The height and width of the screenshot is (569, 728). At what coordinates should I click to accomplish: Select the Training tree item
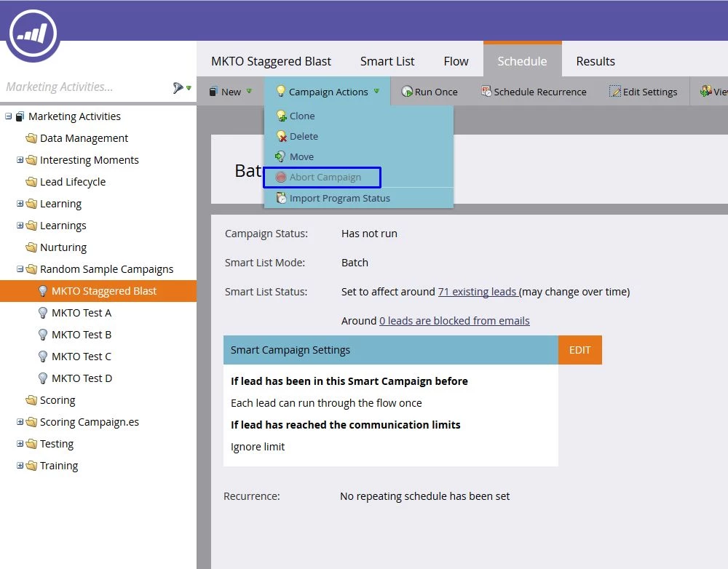click(x=59, y=466)
